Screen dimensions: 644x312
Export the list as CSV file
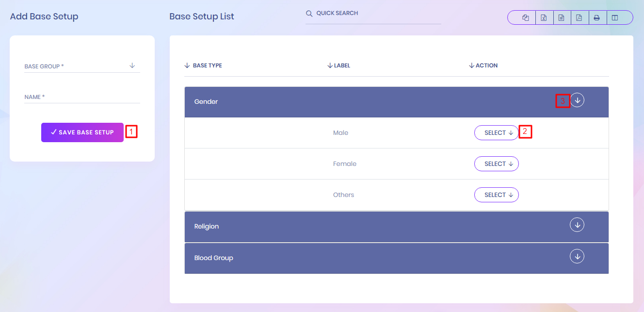point(561,18)
